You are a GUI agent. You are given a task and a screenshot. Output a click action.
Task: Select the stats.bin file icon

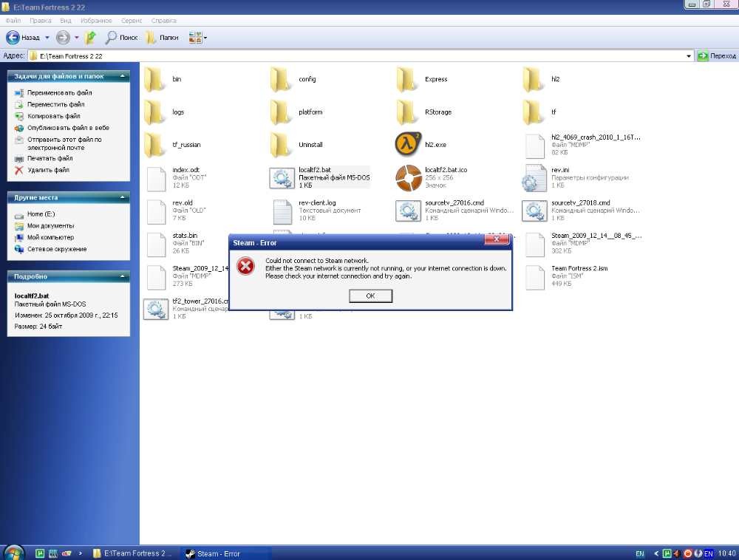[x=156, y=244]
